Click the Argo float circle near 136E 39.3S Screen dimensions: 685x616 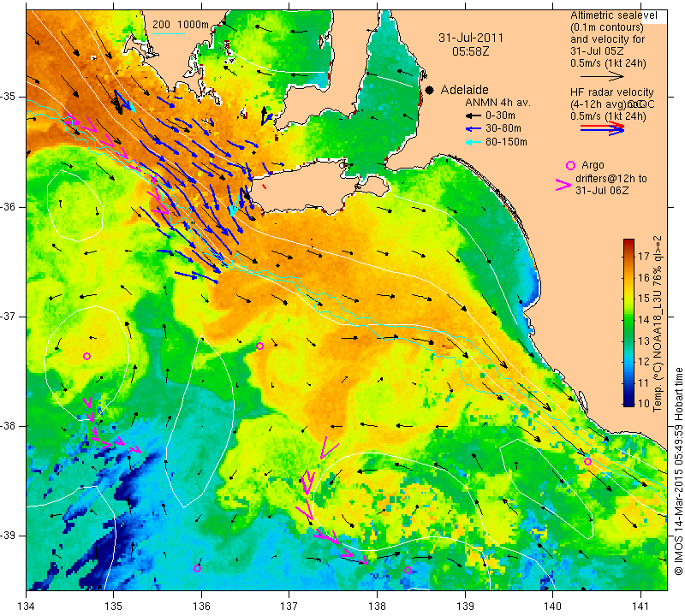pos(197,568)
